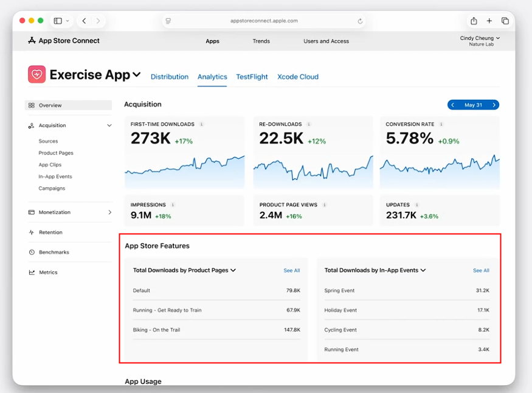Click info icon next to First-Time Downloads

tap(201, 124)
